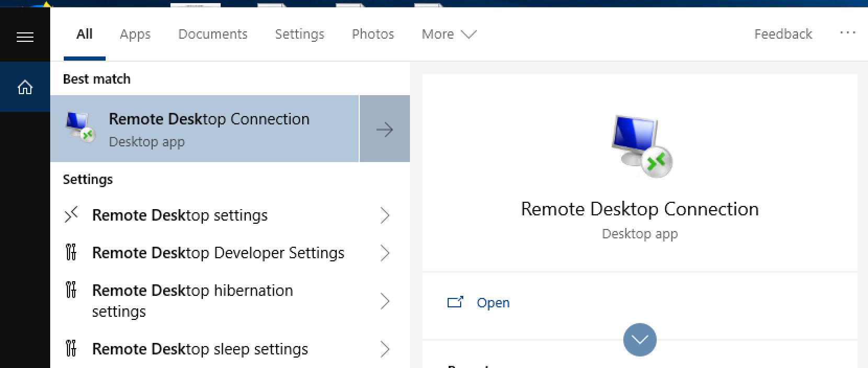868x368 pixels.
Task: Click the Feedback link
Action: tap(783, 34)
